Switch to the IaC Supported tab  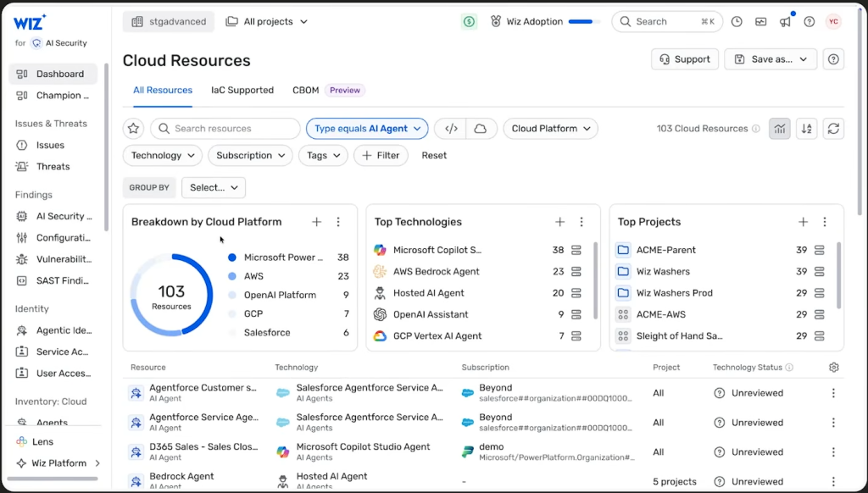[242, 90]
